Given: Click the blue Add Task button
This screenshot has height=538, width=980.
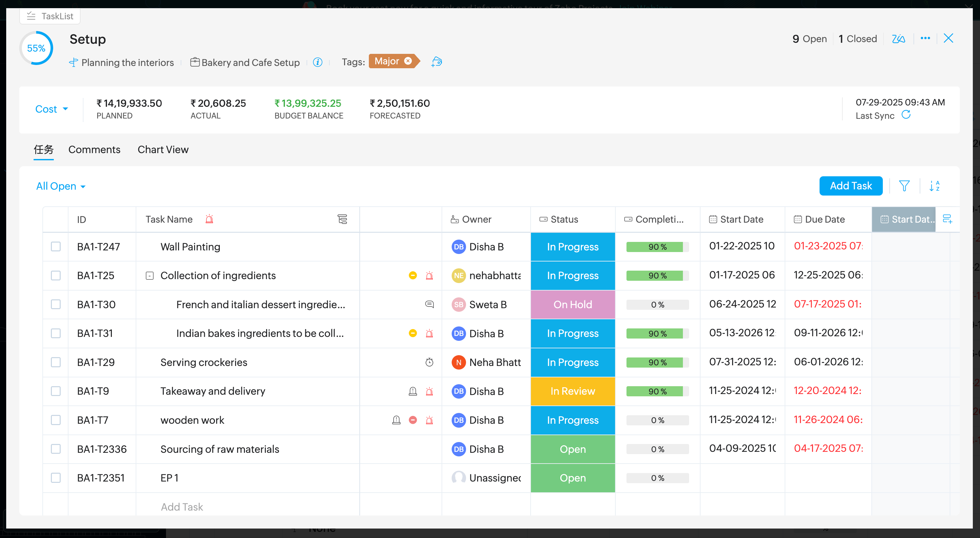Looking at the screenshot, I should (851, 186).
